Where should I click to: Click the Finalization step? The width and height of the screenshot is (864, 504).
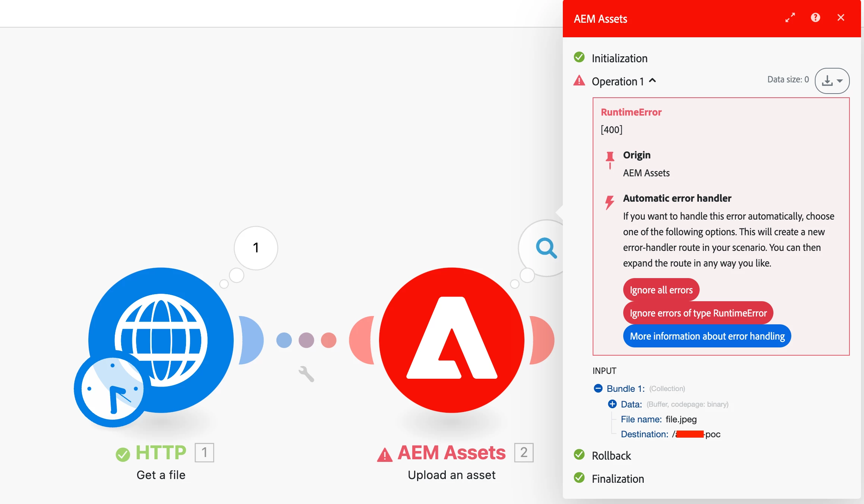[618, 479]
